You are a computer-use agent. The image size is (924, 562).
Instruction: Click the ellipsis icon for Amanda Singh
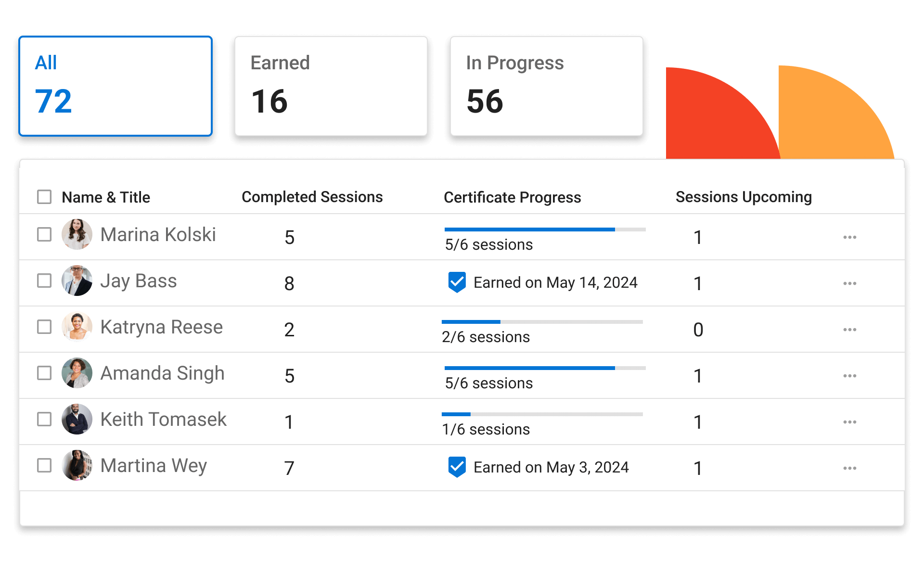(849, 376)
